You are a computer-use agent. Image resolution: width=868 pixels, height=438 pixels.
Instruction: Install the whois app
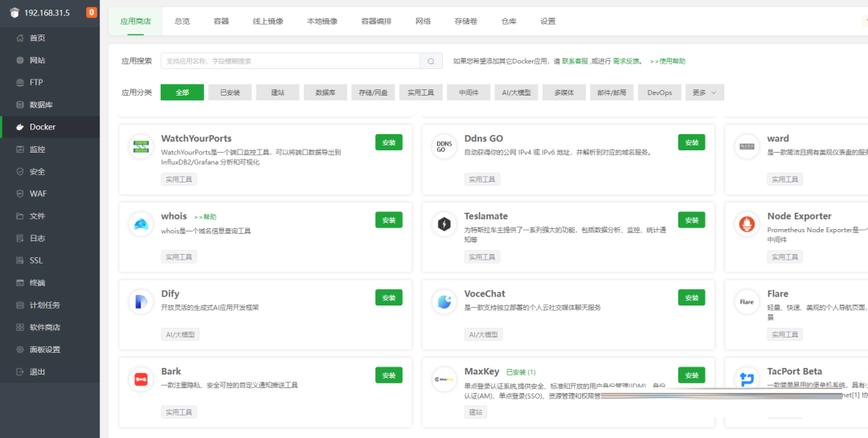click(389, 220)
